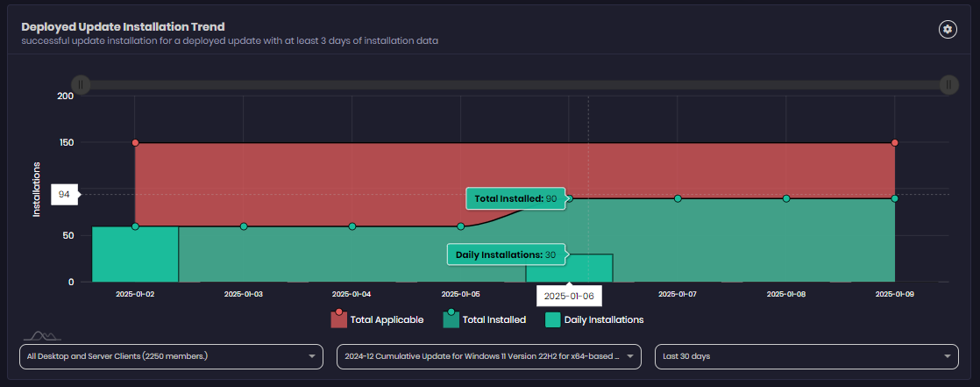
Task: Expand the 2024-12 Cumulative Update dropdown
Action: (x=488, y=356)
